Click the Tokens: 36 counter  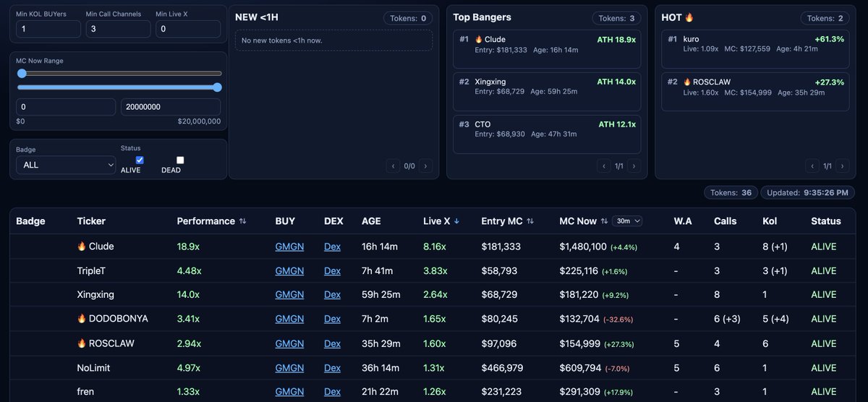(731, 193)
